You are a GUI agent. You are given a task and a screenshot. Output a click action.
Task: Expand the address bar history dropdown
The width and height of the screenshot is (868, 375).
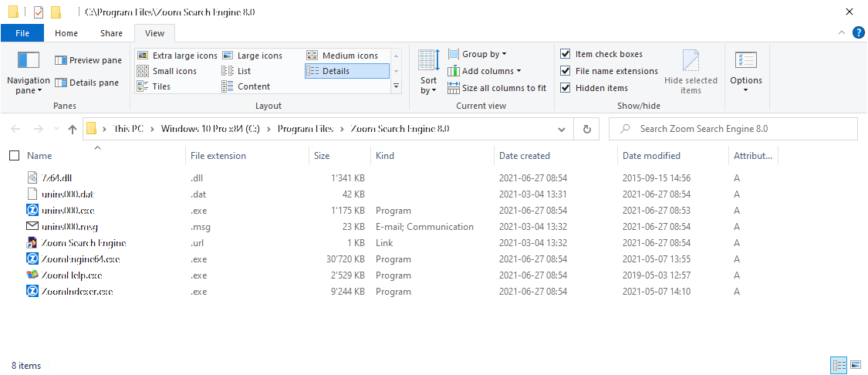pyautogui.click(x=562, y=129)
